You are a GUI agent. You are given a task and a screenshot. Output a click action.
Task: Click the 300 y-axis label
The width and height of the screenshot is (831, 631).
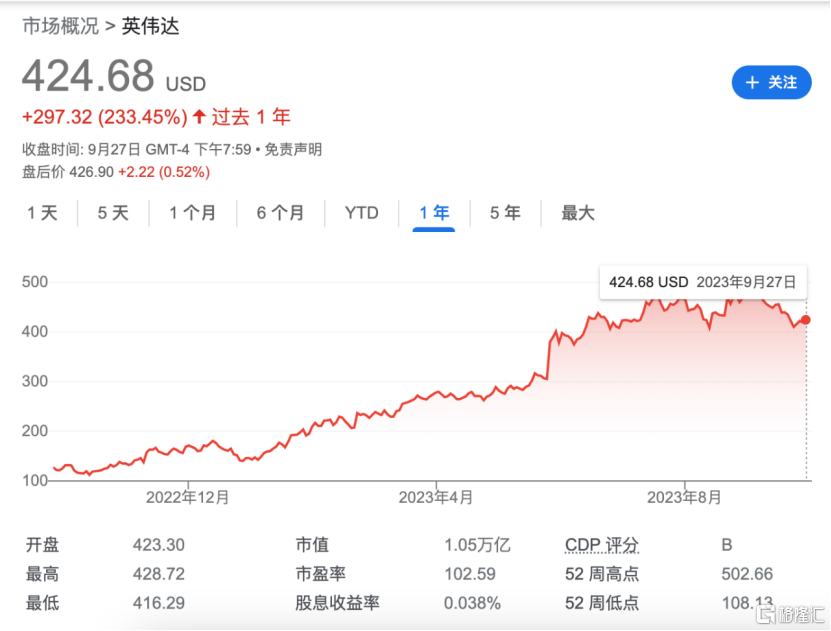click(35, 381)
